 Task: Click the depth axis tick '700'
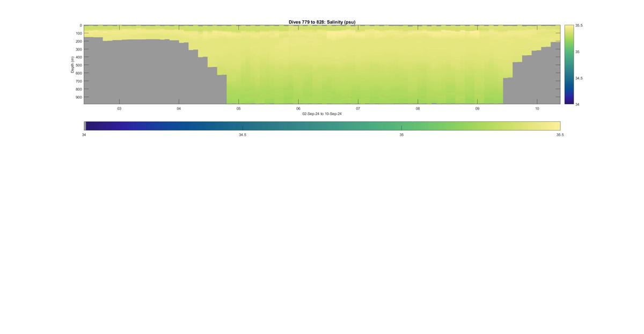[79, 81]
